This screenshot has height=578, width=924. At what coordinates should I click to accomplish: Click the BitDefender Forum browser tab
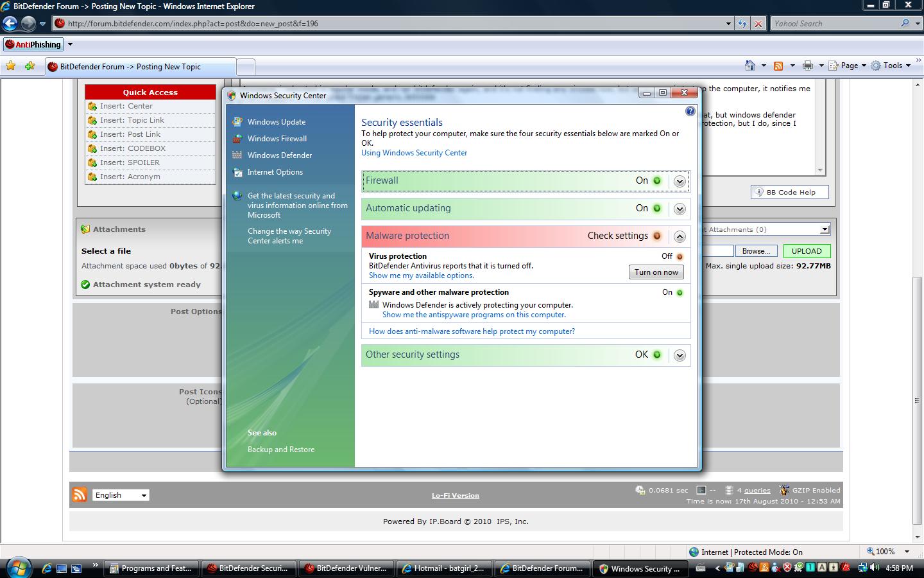(x=140, y=66)
